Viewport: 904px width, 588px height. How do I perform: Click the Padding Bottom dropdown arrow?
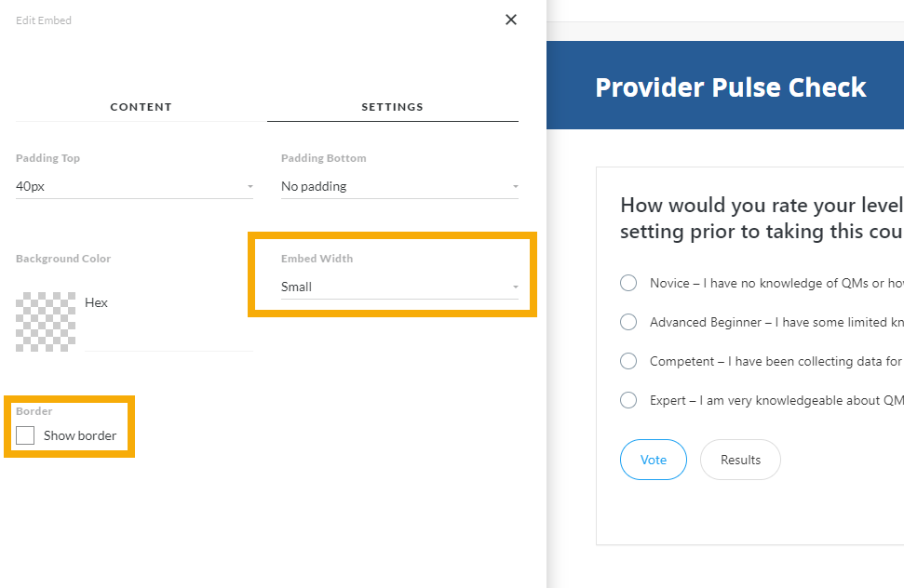515,187
